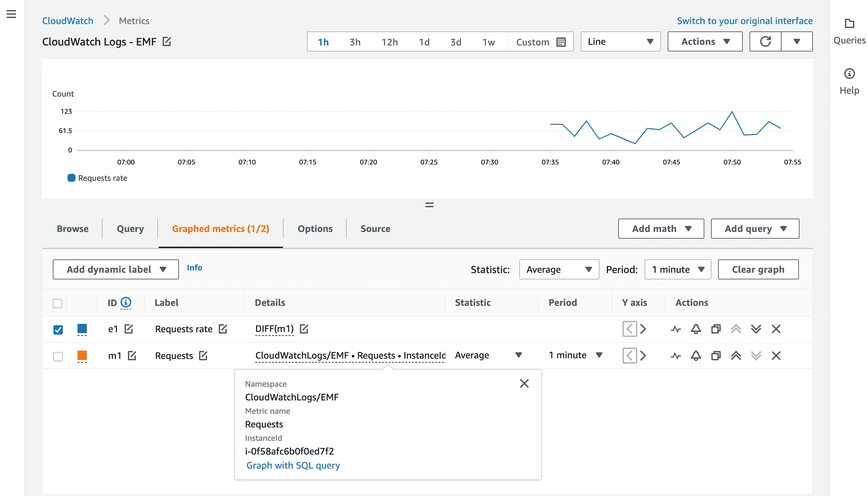Open the custom time range calendar
The width and height of the screenshot is (868, 496).
point(561,42)
